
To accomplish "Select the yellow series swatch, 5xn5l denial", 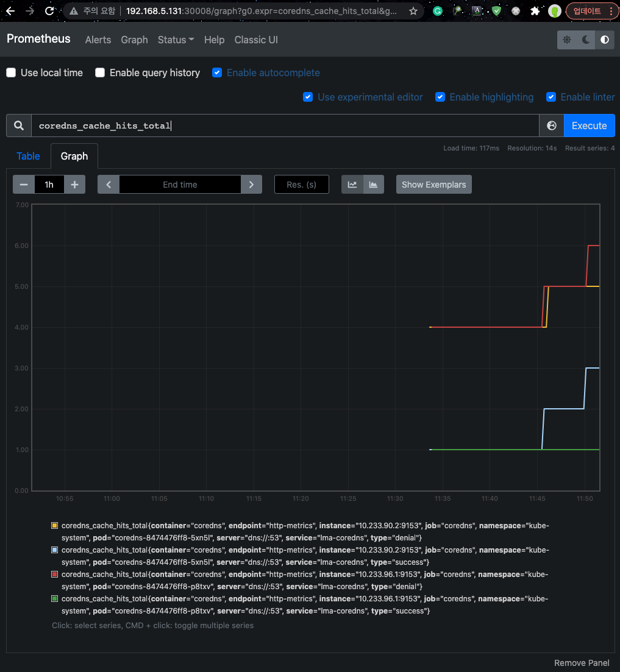I will tap(54, 525).
